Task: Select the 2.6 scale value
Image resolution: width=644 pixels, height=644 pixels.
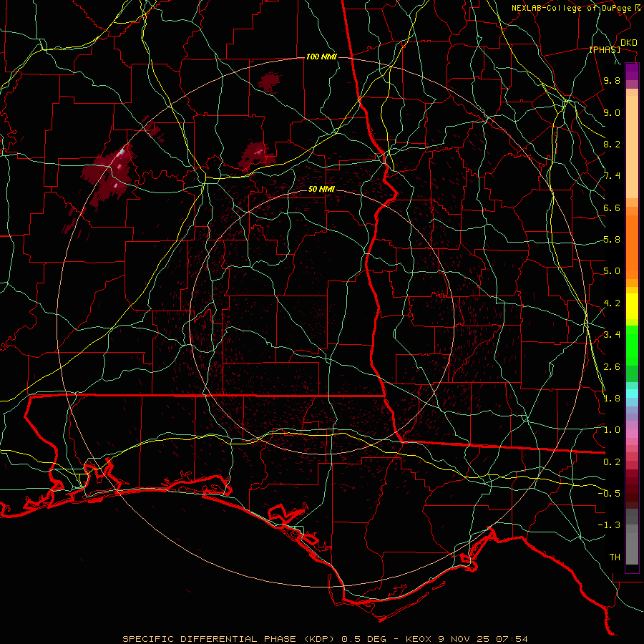Action: tap(612, 367)
